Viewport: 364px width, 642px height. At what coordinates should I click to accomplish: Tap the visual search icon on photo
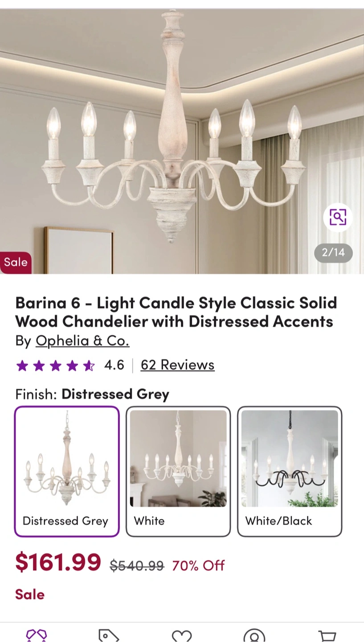[x=338, y=217]
